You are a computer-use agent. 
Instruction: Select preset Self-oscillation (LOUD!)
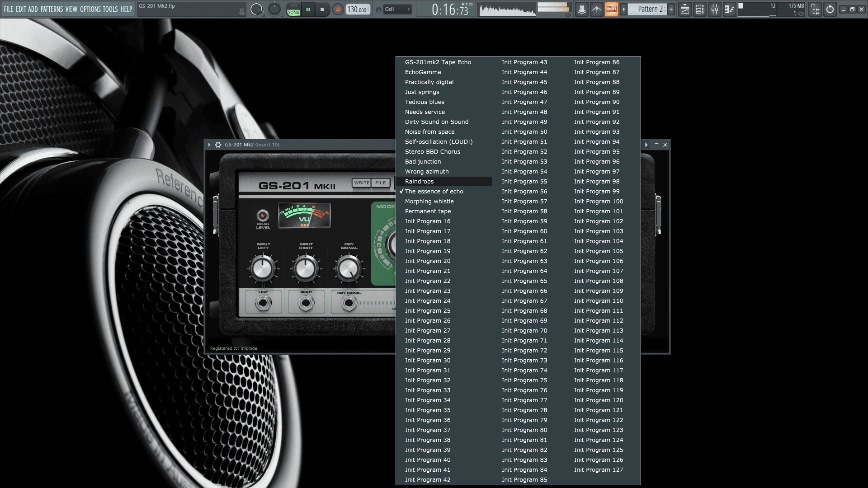(x=444, y=141)
